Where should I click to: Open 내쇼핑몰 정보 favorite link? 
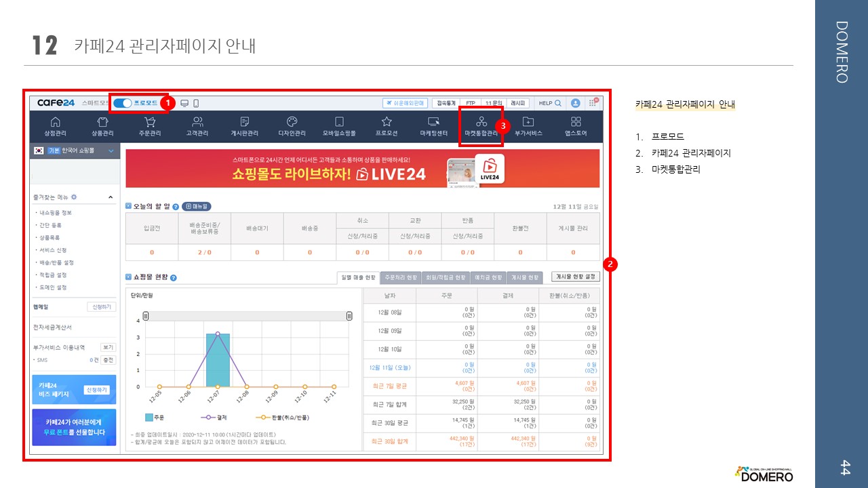click(54, 213)
